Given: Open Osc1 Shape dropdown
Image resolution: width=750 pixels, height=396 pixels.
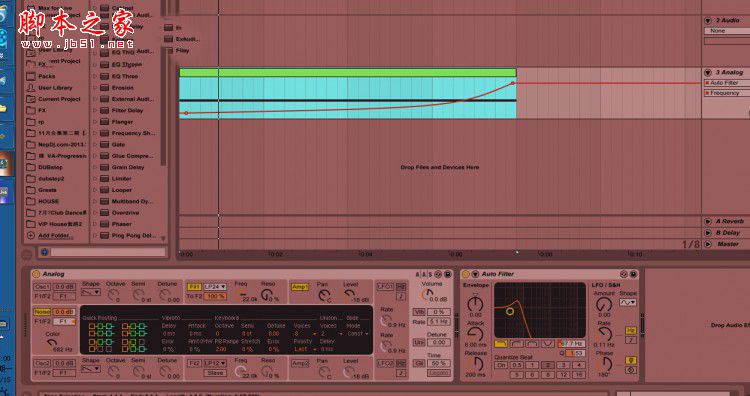Looking at the screenshot, I should pos(91,292).
